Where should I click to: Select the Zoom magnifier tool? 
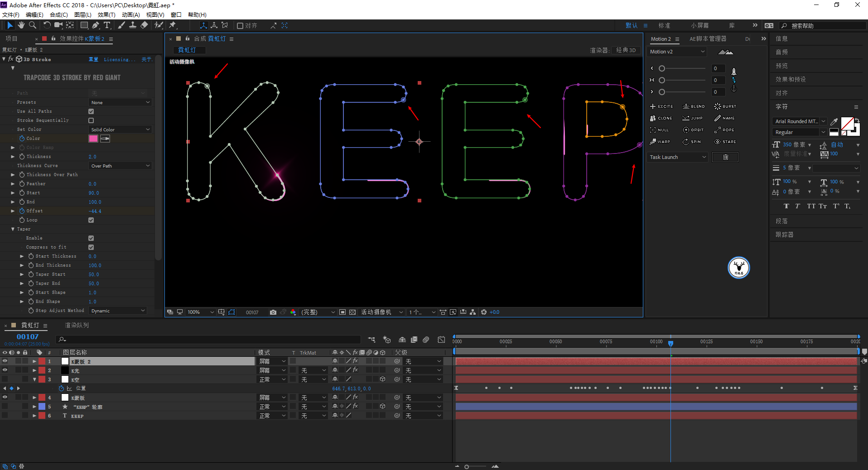(33, 25)
